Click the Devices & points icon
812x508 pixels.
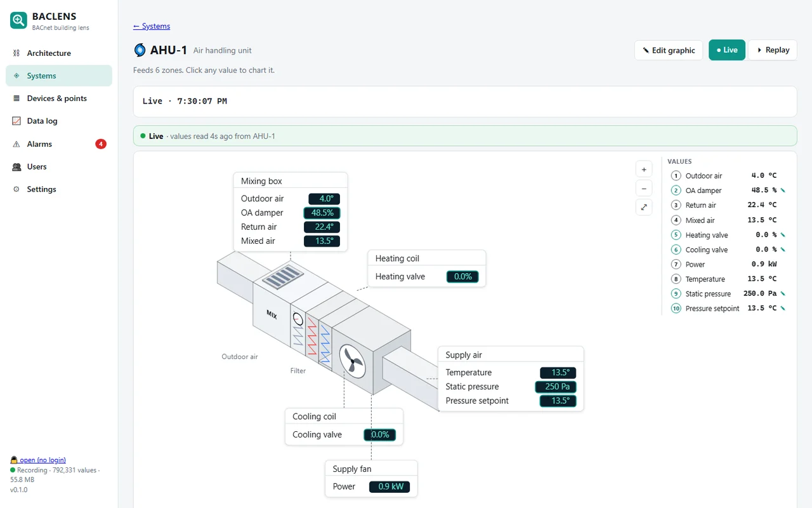(16, 98)
